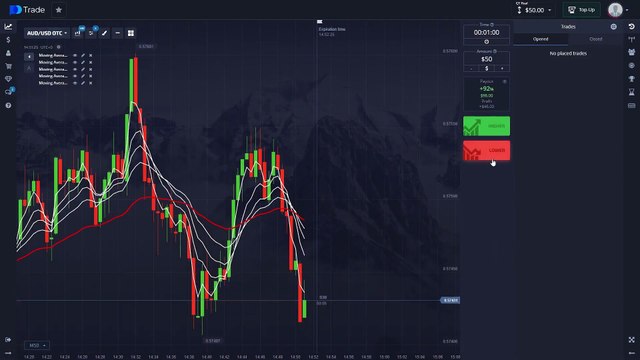Image resolution: width=640 pixels, height=360 pixels.
Task: Open Trades history icon in right sidebar
Action: click(631, 27)
